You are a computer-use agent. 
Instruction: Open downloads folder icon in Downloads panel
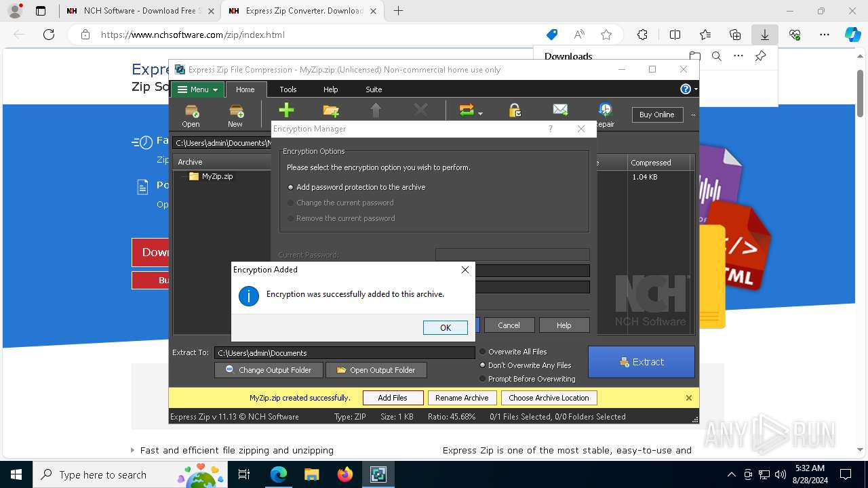(695, 56)
